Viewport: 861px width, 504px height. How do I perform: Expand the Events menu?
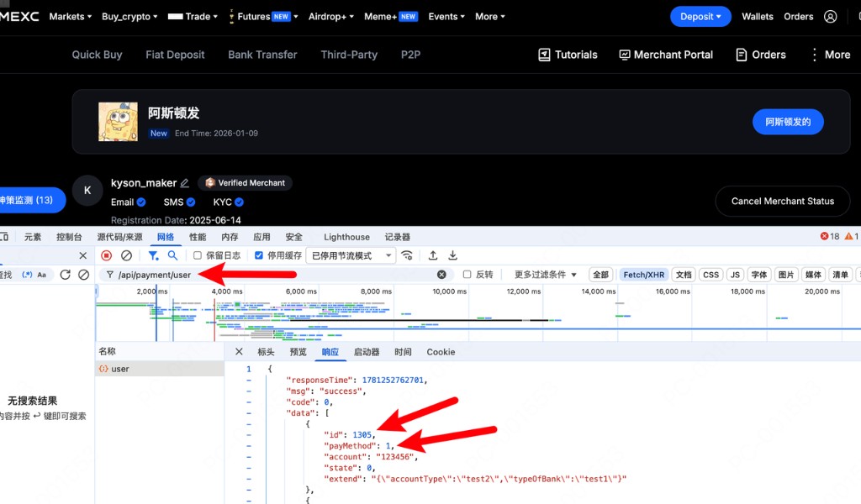(x=446, y=17)
